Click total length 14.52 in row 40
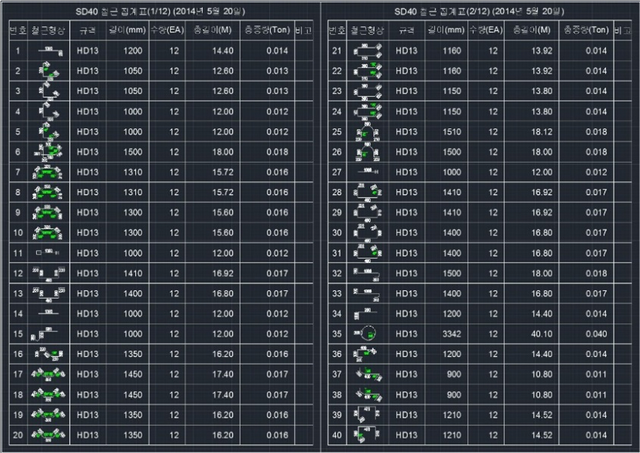640x453 pixels. (542, 435)
